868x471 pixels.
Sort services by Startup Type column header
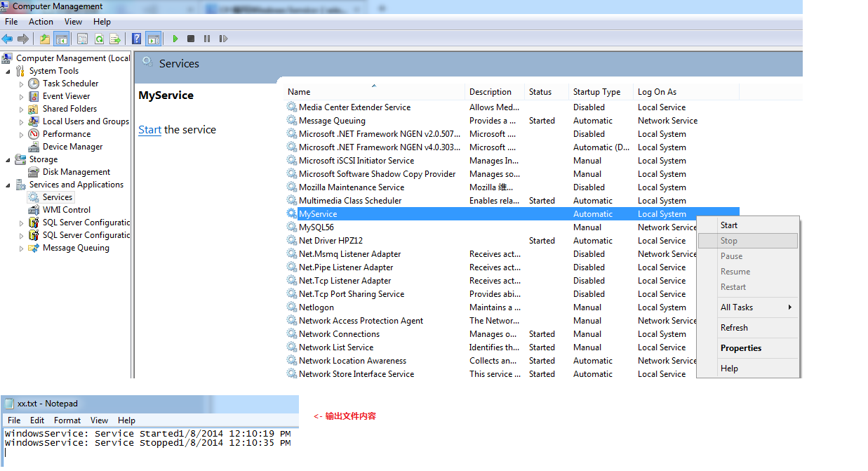(x=596, y=92)
